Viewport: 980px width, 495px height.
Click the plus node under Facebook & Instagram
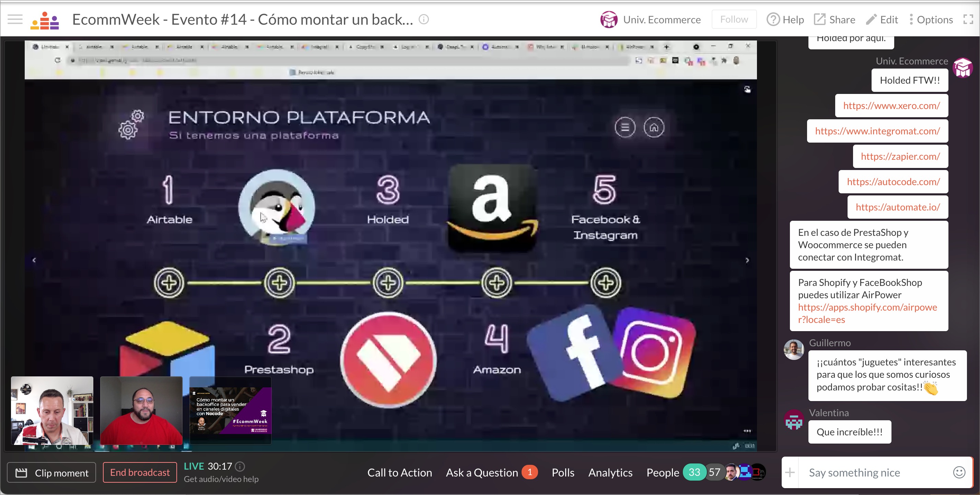[606, 283]
